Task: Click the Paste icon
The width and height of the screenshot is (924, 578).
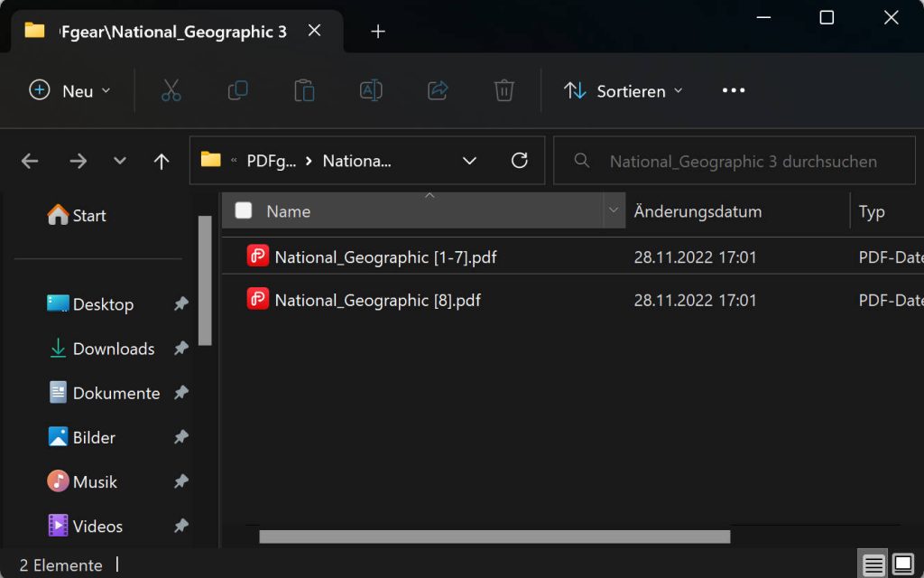Action: tap(304, 90)
